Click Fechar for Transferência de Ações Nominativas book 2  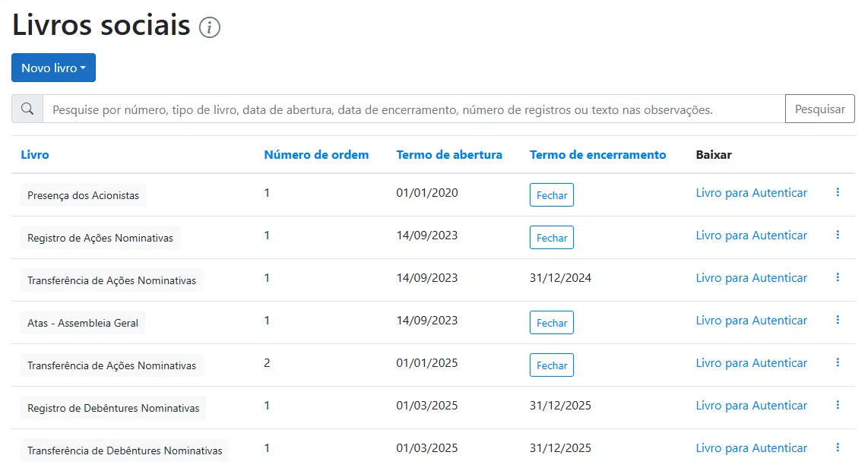coord(552,365)
